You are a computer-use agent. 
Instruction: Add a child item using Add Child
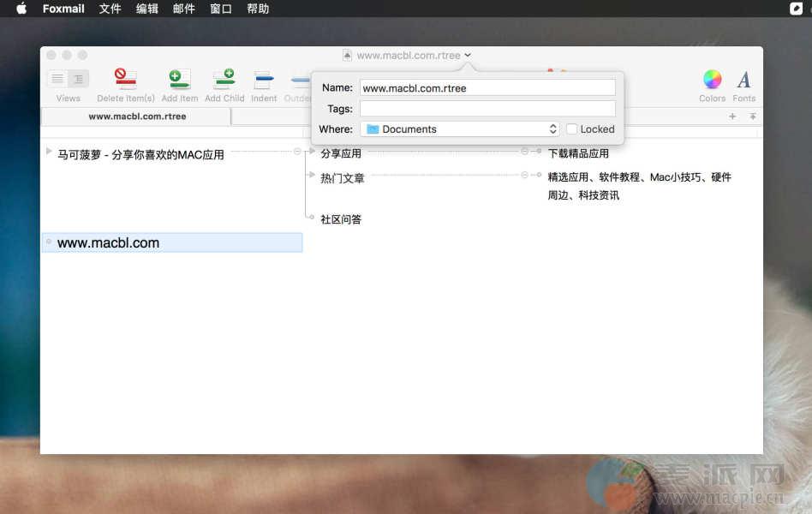[x=224, y=80]
